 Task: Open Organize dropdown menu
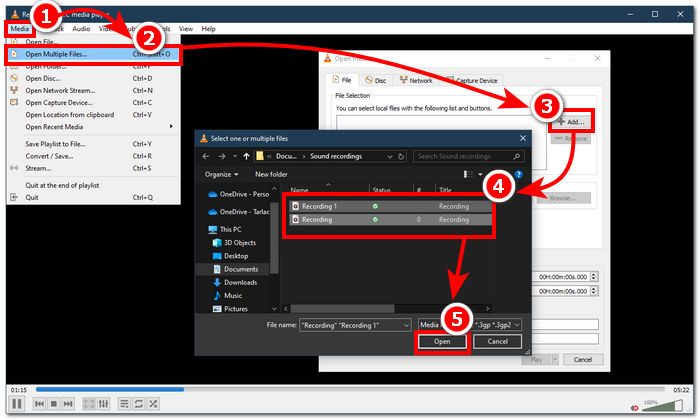(221, 175)
